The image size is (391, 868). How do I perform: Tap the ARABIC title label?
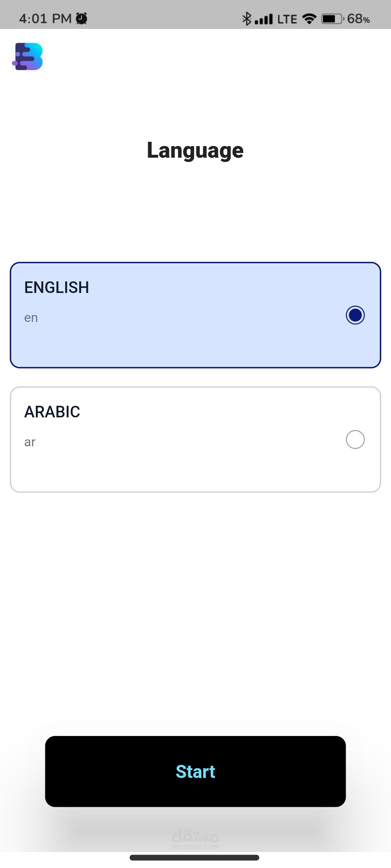click(52, 412)
